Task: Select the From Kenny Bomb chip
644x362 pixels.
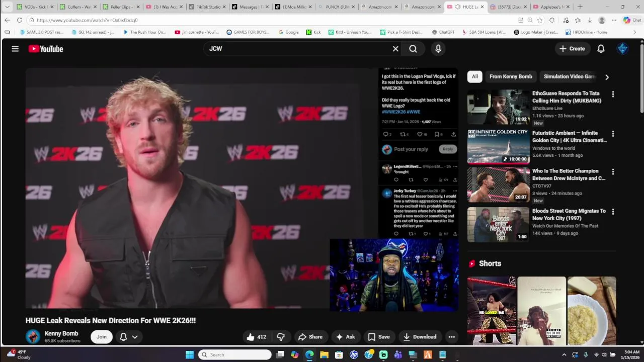Action: tap(511, 76)
